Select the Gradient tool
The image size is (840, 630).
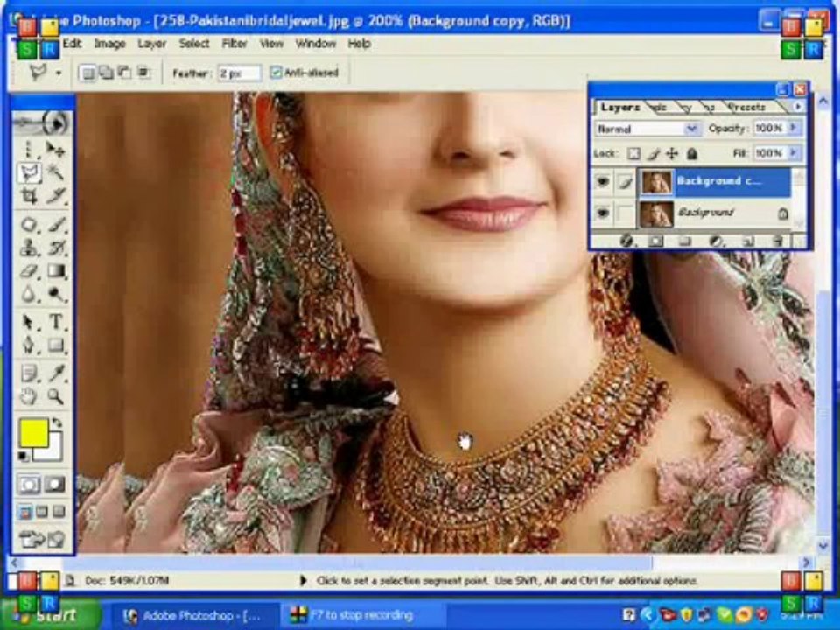(x=56, y=271)
